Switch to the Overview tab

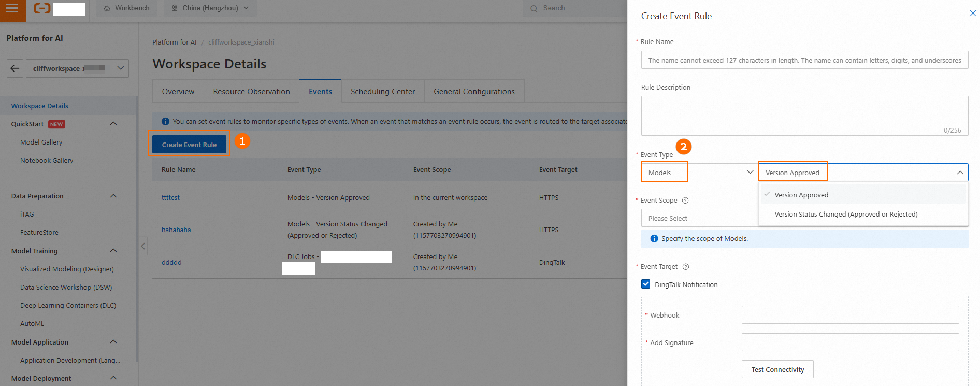(178, 91)
